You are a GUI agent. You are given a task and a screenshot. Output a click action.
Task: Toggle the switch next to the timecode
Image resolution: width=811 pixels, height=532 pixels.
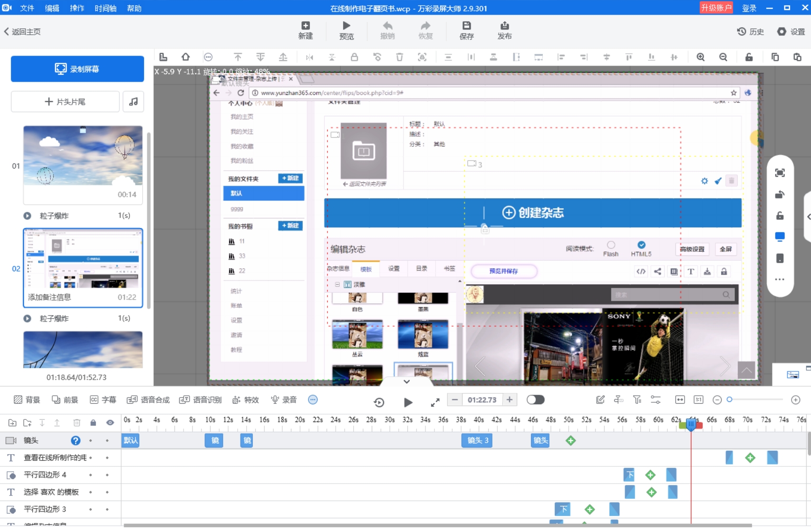(535, 400)
